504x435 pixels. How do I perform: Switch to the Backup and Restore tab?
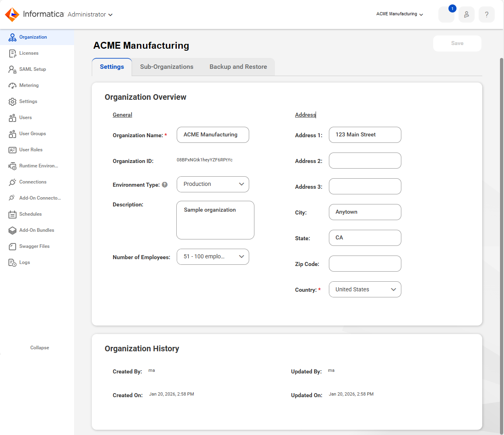[x=238, y=67]
